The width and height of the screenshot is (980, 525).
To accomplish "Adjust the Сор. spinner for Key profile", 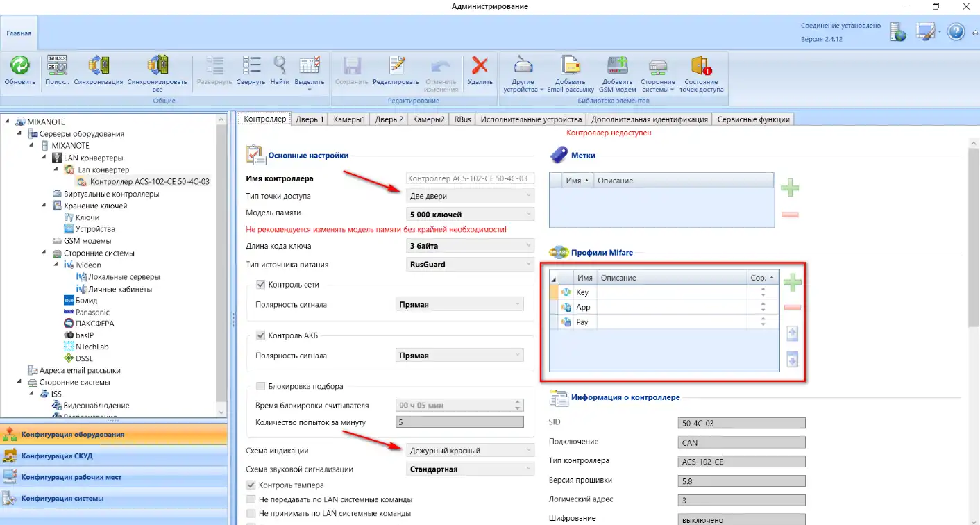I will click(x=763, y=292).
